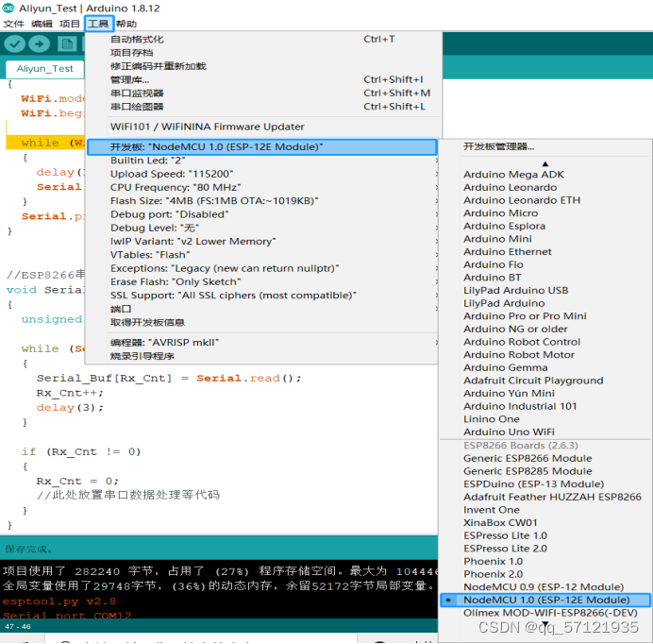Viewport: 653px width, 644px height.
Task: Click the esptool.py v2.8 console line
Action: [x=59, y=602]
